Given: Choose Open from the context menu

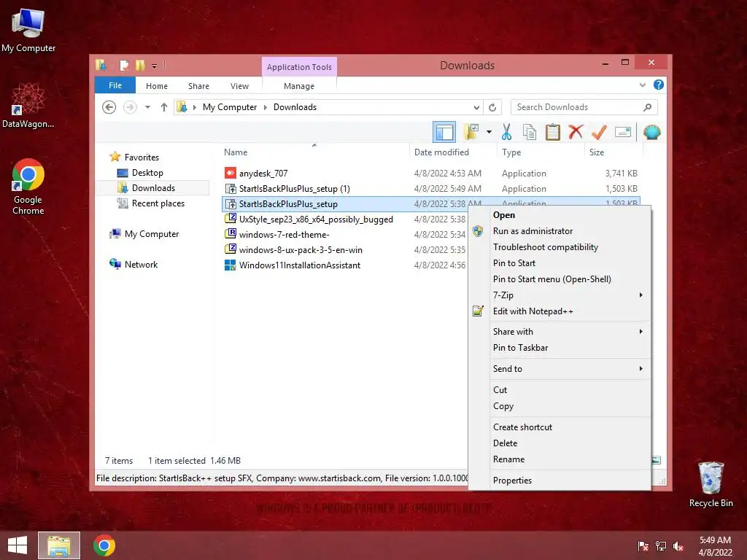Looking at the screenshot, I should pyautogui.click(x=560, y=215).
